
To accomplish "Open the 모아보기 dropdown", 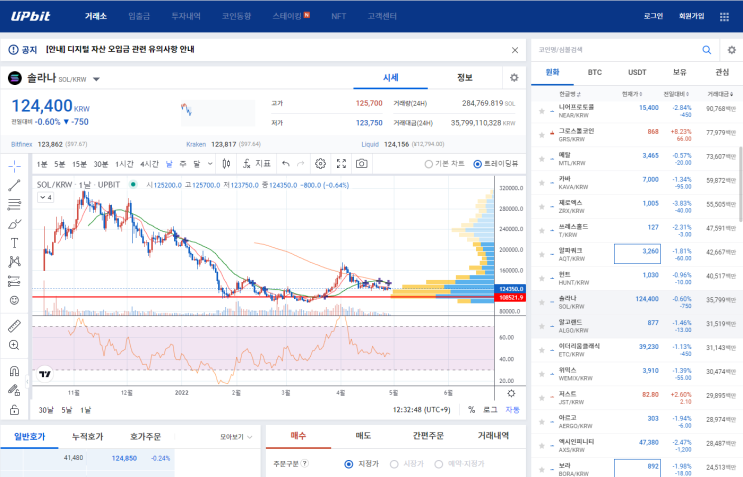I will (236, 437).
